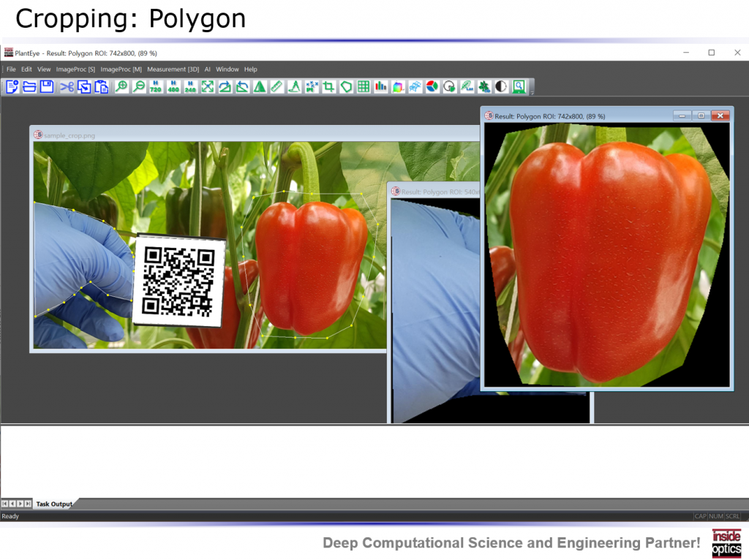The image size is (749, 560).
Task: Activate the Zoom In tool
Action: 122,86
